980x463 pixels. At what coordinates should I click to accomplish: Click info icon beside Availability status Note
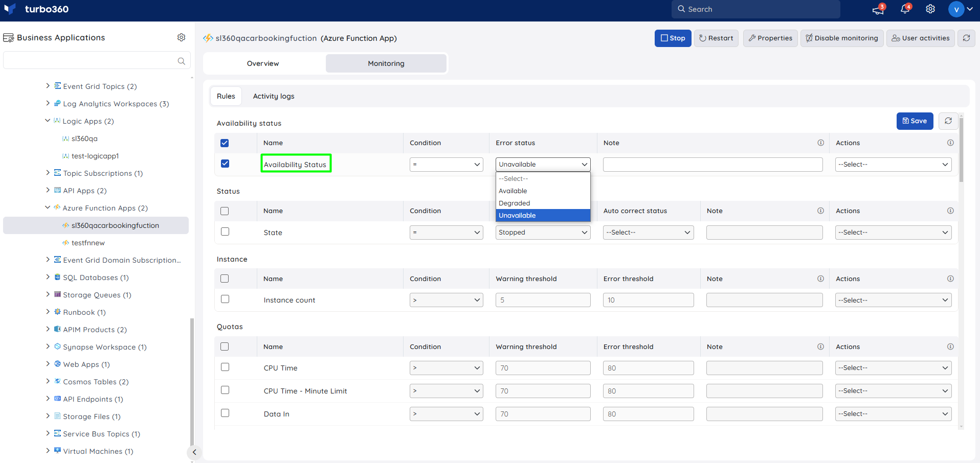coord(820,143)
